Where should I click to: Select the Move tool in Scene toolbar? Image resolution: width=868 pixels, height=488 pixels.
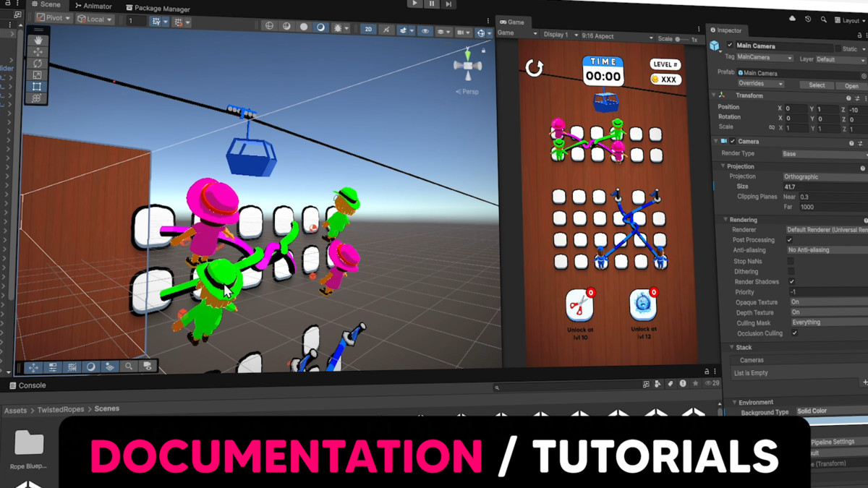pyautogui.click(x=37, y=52)
